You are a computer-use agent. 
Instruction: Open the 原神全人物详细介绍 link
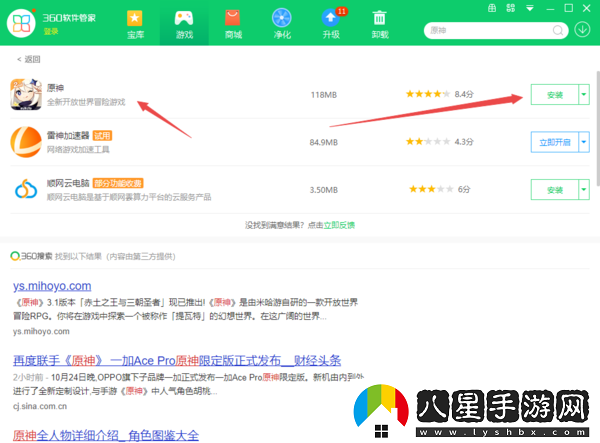[106, 435]
